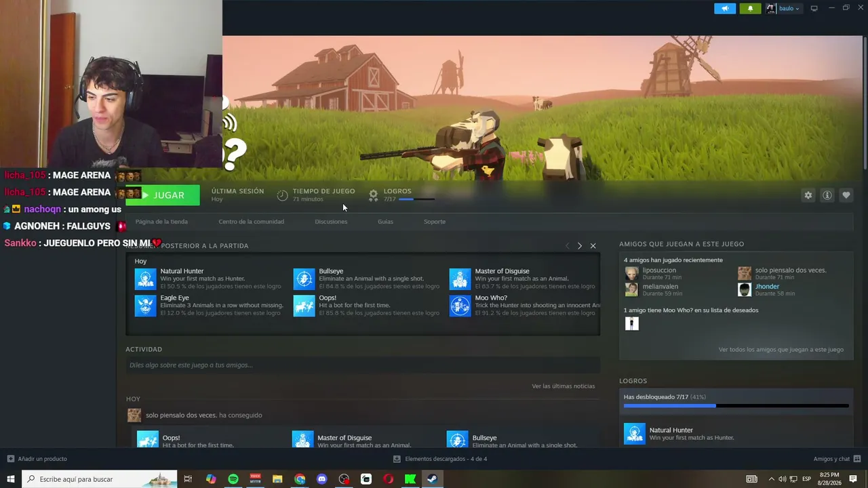Open Spotify from the taskbar
The height and width of the screenshot is (488, 868).
[x=233, y=479]
